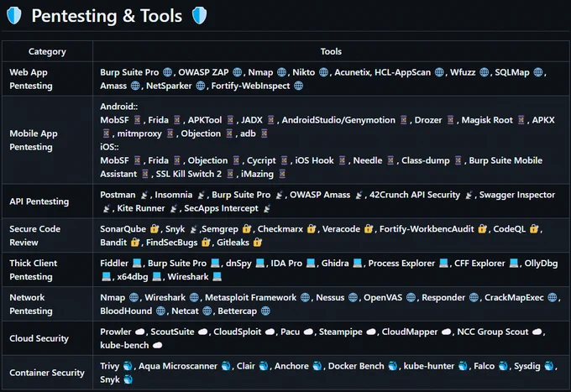Click the whale icon after Trivy
Image resolution: width=571 pixels, height=392 pixels.
pyautogui.click(x=128, y=366)
